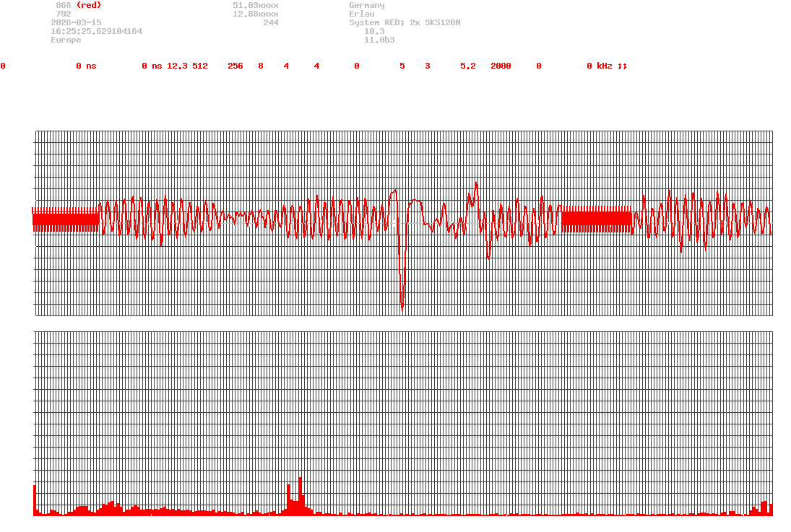Click the Europe region value

tap(66, 40)
